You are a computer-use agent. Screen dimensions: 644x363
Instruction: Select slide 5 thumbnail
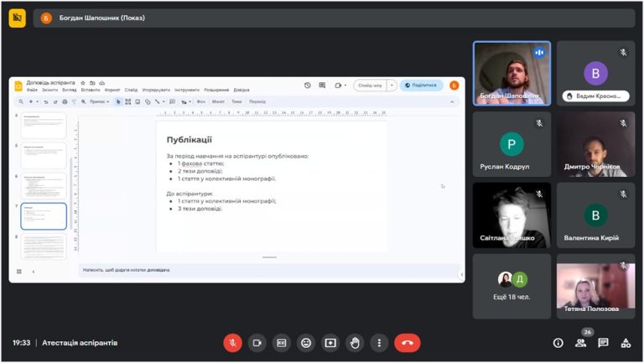click(44, 156)
